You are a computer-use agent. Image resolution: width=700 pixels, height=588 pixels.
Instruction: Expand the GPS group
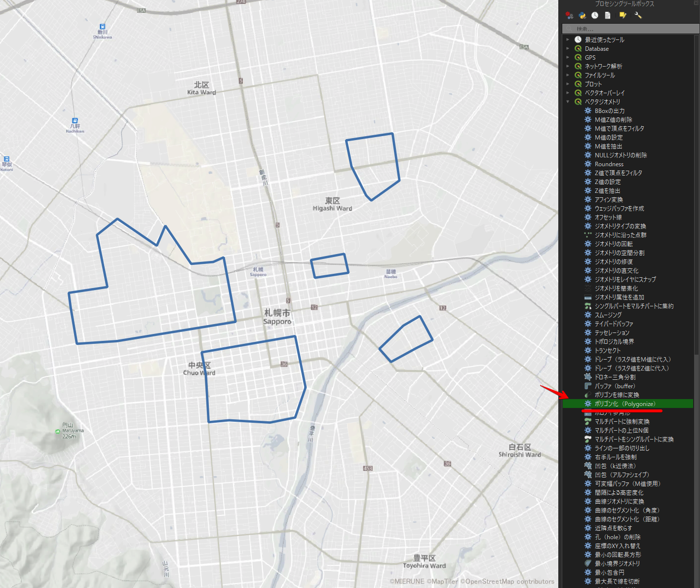point(568,57)
